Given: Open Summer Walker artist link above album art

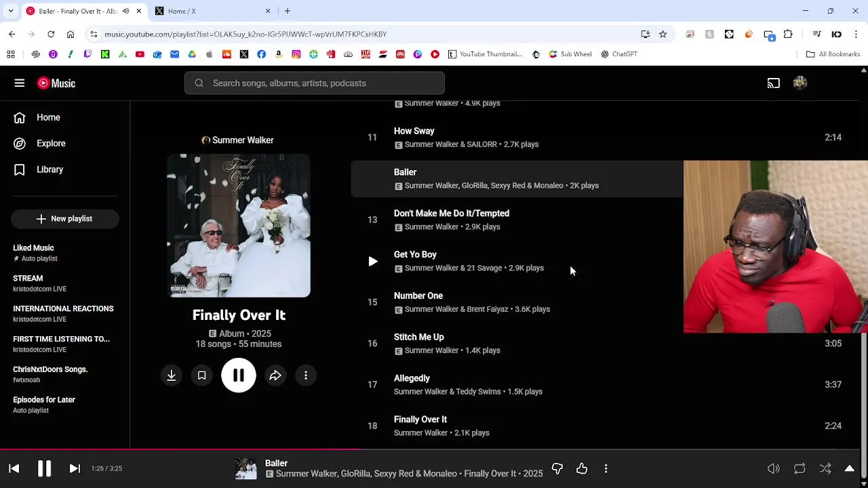Looking at the screenshot, I should (x=238, y=140).
